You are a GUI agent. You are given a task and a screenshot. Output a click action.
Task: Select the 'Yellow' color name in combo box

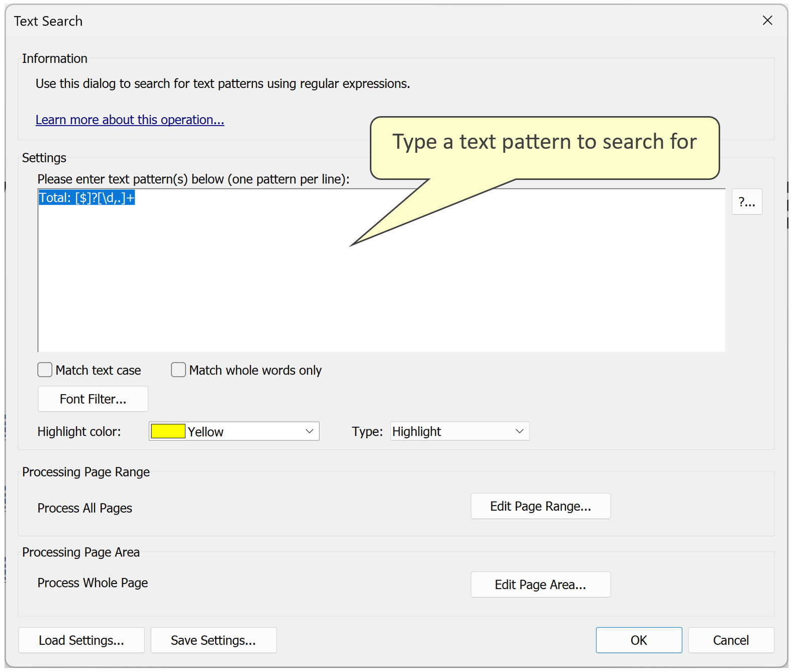click(x=206, y=432)
